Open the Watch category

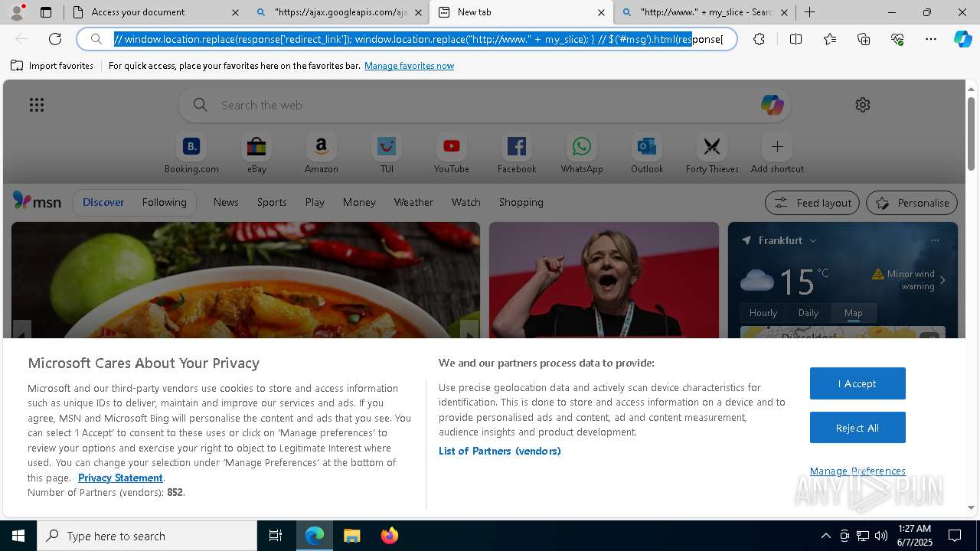465,202
